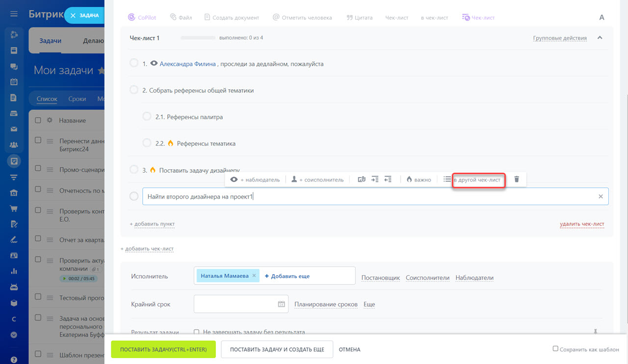Switch to the Список view

point(47,99)
